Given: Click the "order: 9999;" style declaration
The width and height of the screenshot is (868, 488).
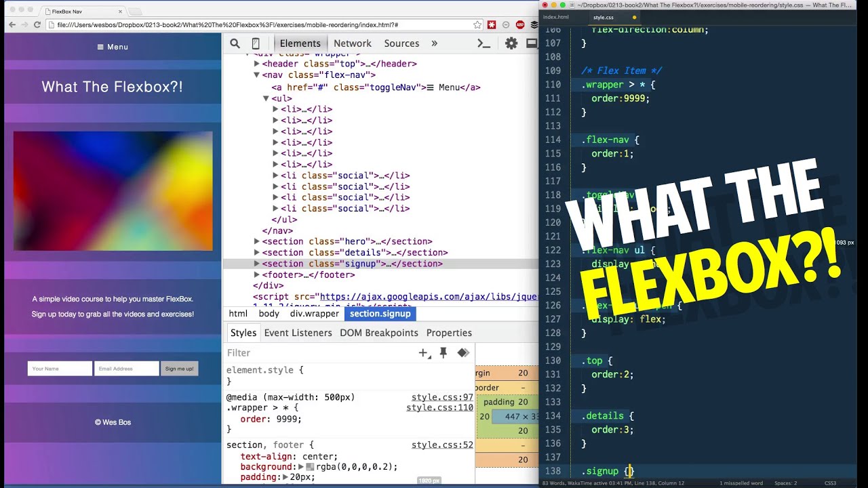Looking at the screenshot, I should click(271, 419).
